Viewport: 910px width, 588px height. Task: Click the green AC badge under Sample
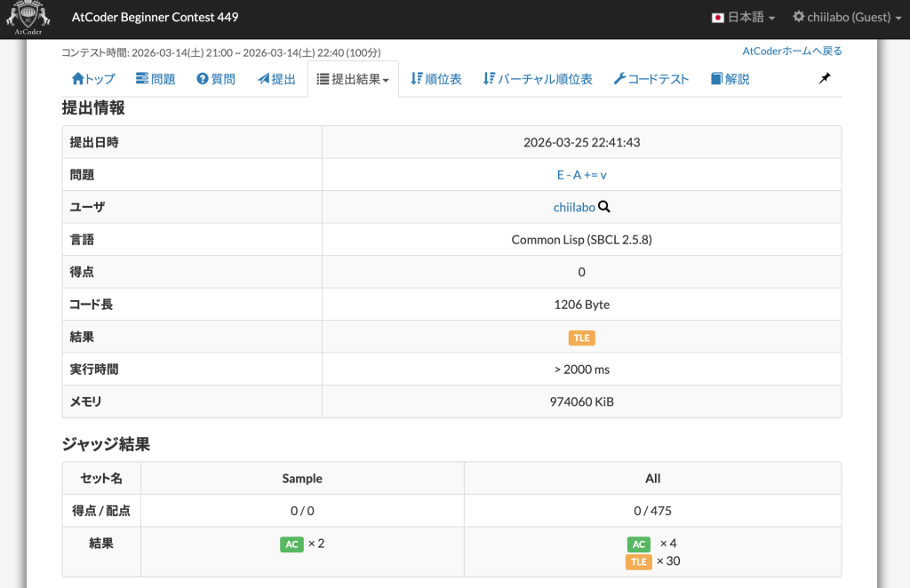click(x=291, y=544)
